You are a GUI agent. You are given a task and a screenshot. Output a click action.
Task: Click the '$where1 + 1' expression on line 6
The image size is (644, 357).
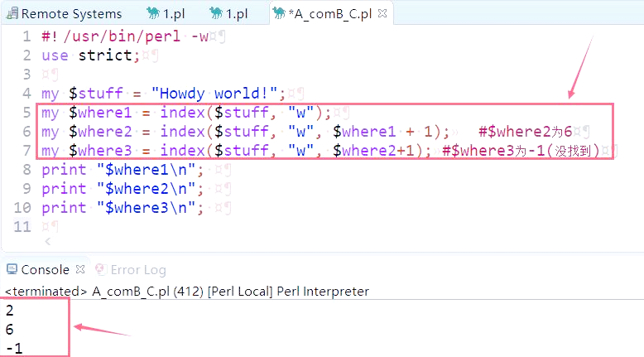[382, 132]
